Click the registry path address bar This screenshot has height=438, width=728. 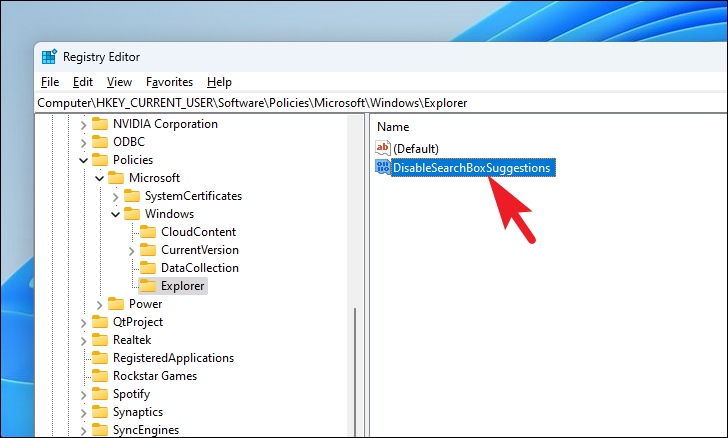pos(381,103)
